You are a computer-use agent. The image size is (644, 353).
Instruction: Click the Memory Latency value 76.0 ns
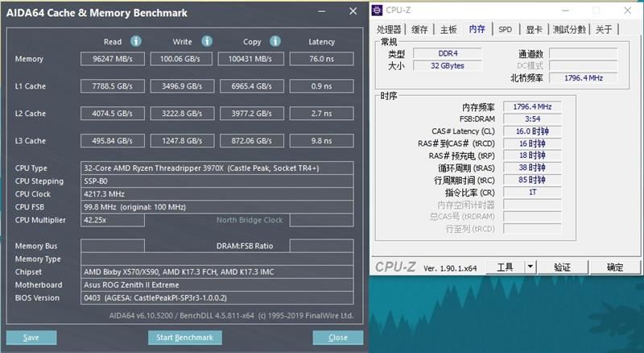pyautogui.click(x=321, y=59)
